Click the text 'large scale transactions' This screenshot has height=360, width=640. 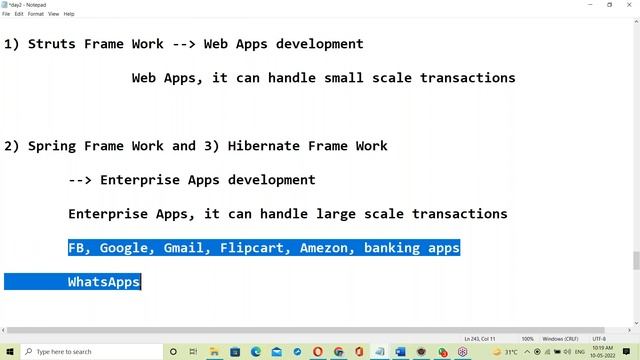click(412, 214)
